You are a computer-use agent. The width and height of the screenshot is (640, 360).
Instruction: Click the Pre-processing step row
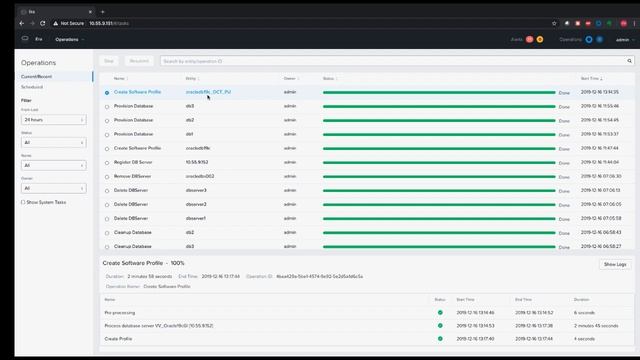click(367, 313)
